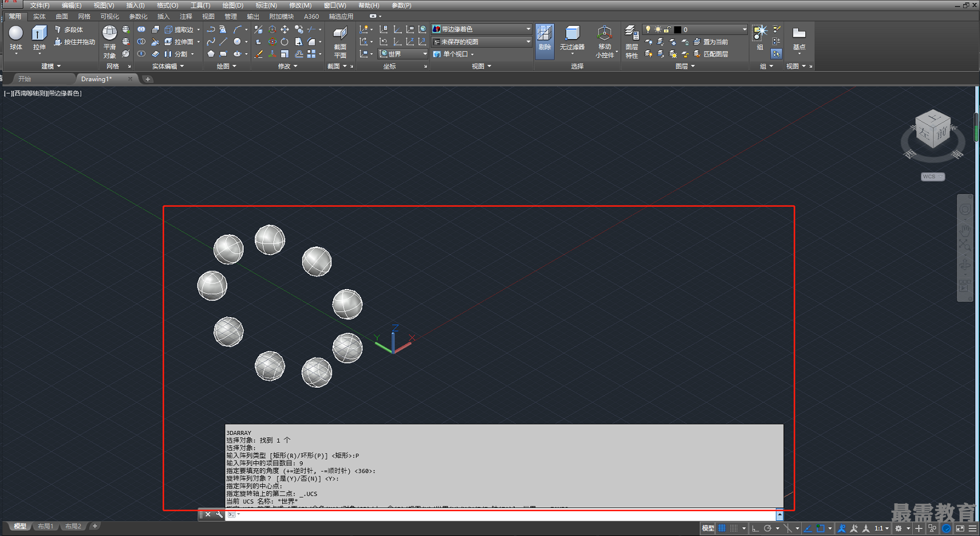Click the 移动小控件 (Move Gizmo) icon
980x536 pixels.
coord(605,42)
